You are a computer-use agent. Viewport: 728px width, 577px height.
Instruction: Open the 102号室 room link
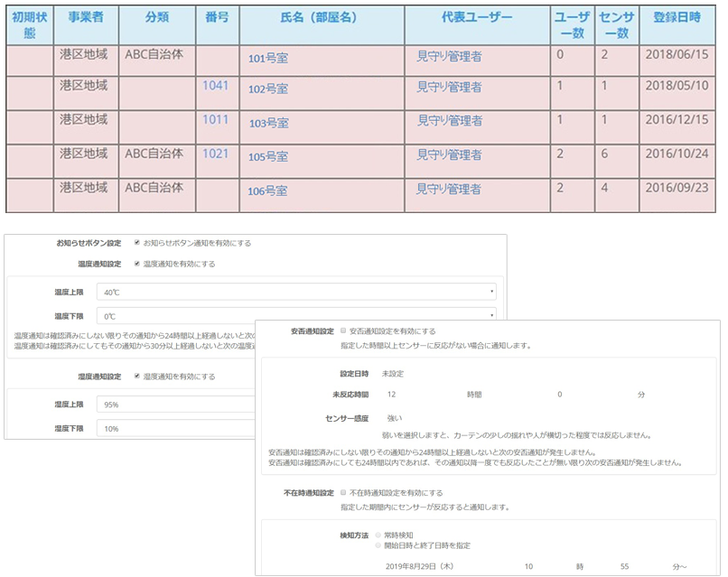pyautogui.click(x=268, y=89)
